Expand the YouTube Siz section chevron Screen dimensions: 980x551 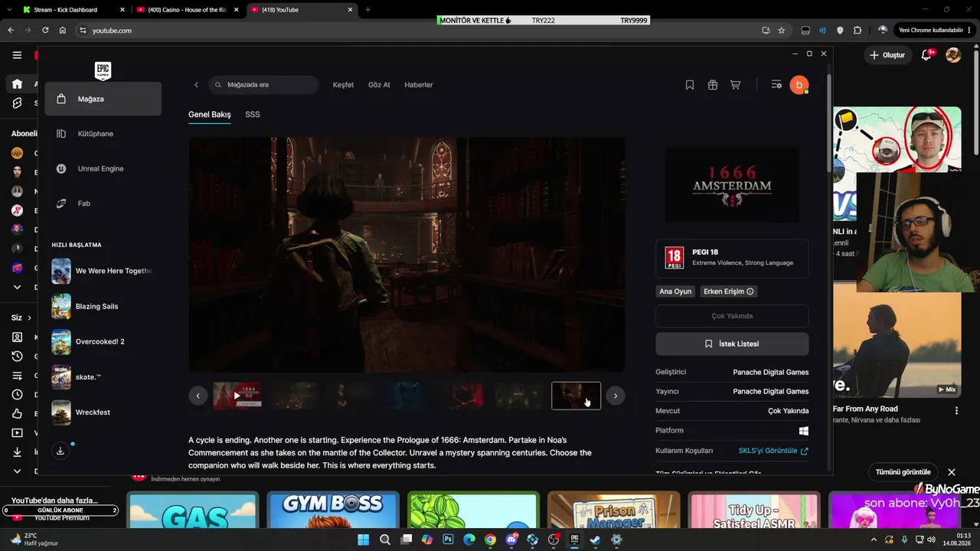tap(30, 318)
